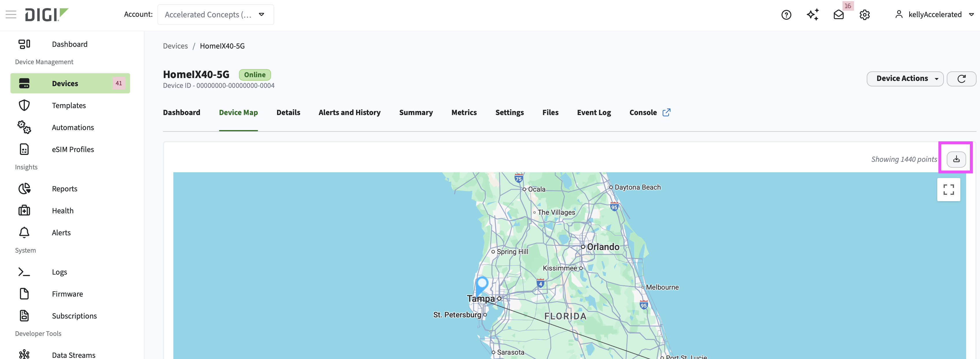The height and width of the screenshot is (359, 980).
Task: Toggle fullscreen map view
Action: click(x=949, y=190)
